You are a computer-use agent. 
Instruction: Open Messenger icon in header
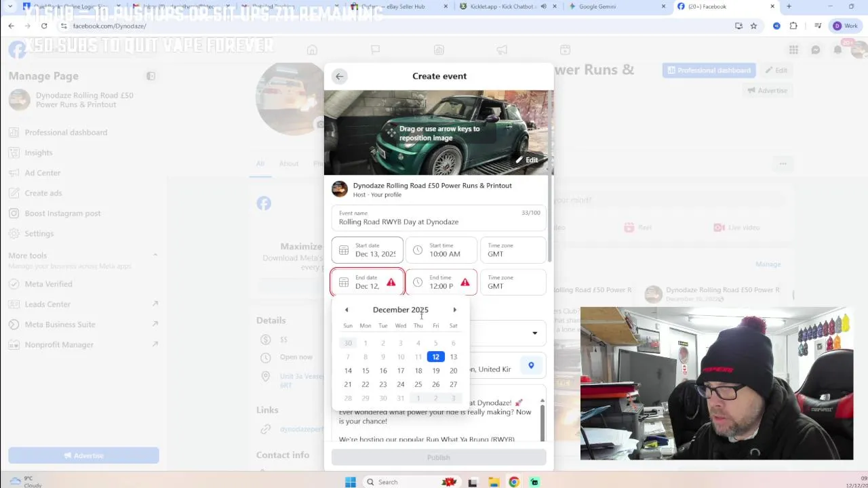[816, 49]
